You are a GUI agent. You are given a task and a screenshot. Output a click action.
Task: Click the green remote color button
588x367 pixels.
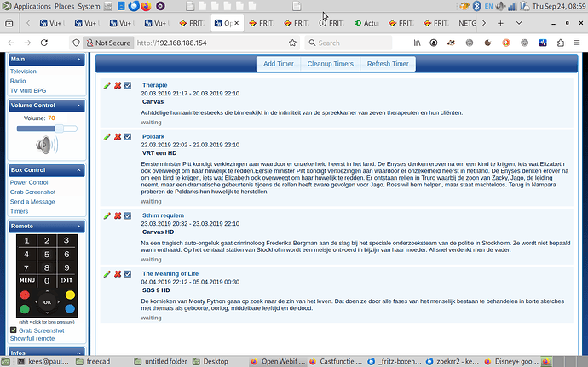(25, 309)
